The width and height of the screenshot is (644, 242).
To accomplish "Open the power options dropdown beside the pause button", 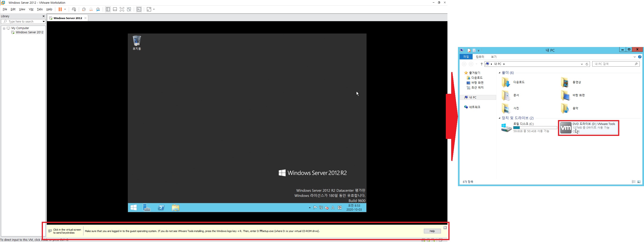I will (x=65, y=9).
